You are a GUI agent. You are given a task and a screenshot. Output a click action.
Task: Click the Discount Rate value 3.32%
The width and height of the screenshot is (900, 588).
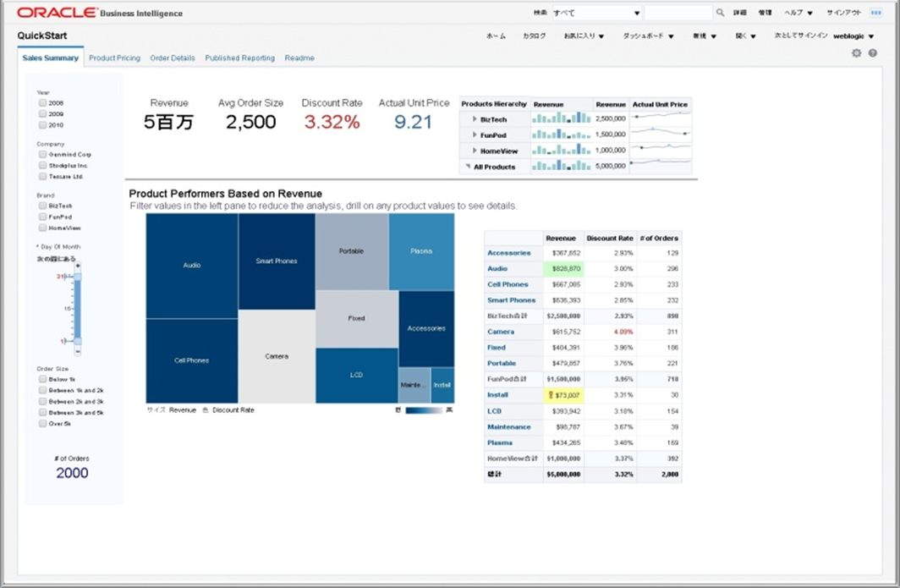(x=332, y=122)
